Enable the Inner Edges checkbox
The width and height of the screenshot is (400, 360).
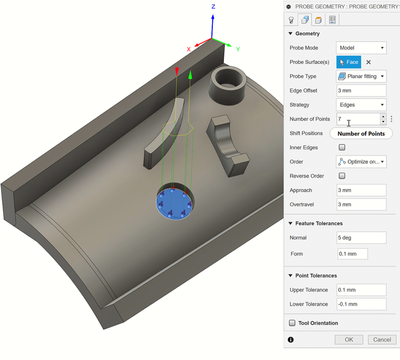[x=342, y=147]
